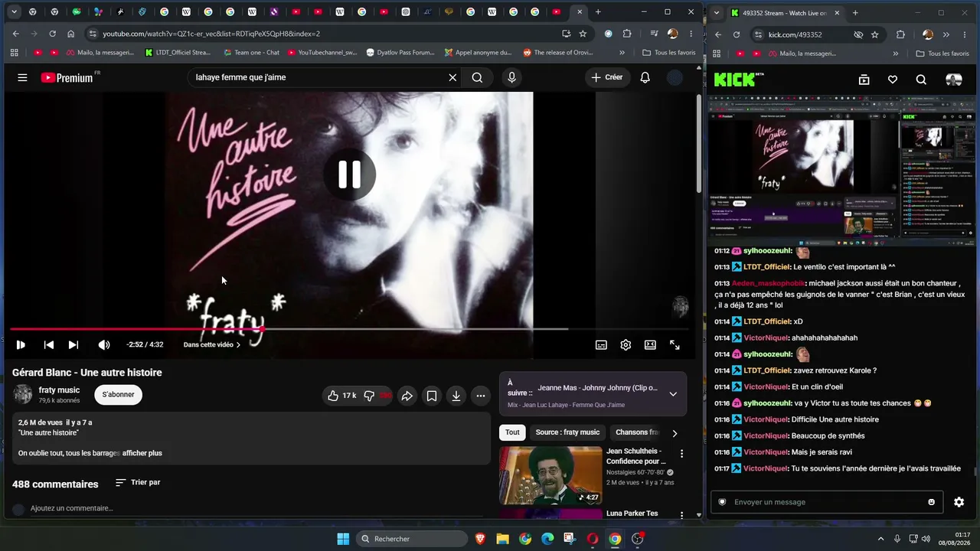Open the Trier par comment sort menu
Image resolution: width=980 pixels, height=551 pixels.
pos(138,483)
